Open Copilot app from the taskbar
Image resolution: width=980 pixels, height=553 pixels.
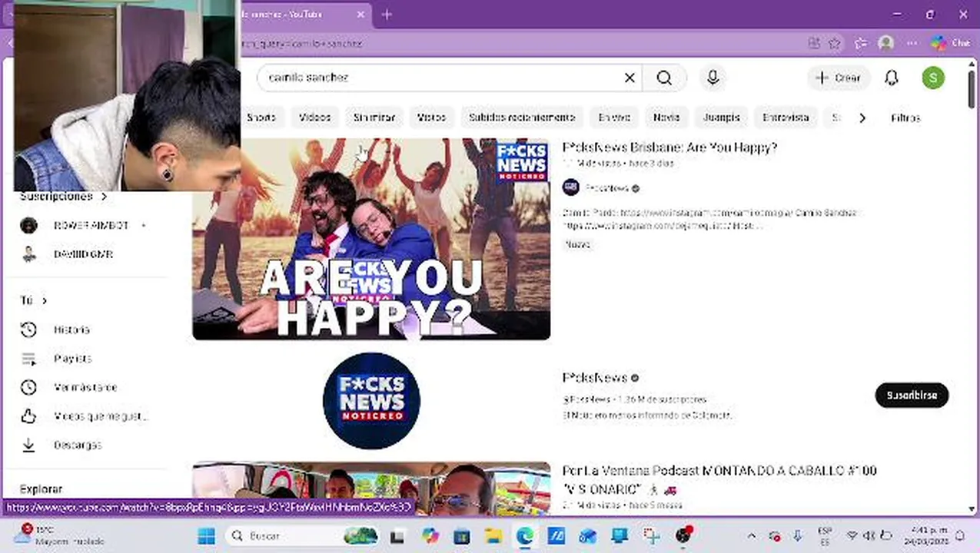point(430,536)
